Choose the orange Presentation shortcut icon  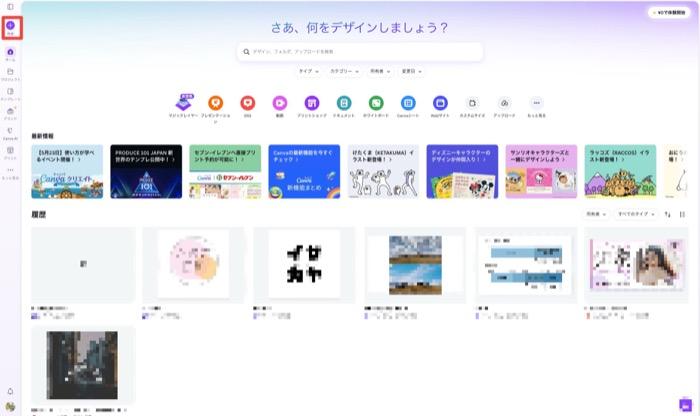point(216,103)
